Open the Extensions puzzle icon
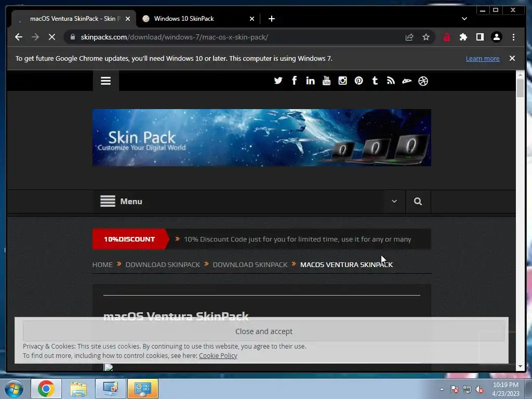This screenshot has height=399, width=532. (x=463, y=37)
